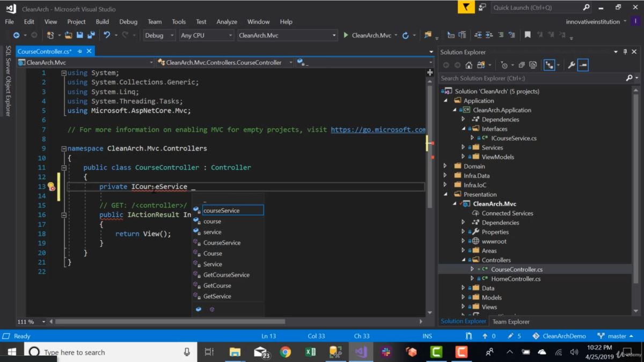
Task: Open the Build menu
Action: [102, 22]
